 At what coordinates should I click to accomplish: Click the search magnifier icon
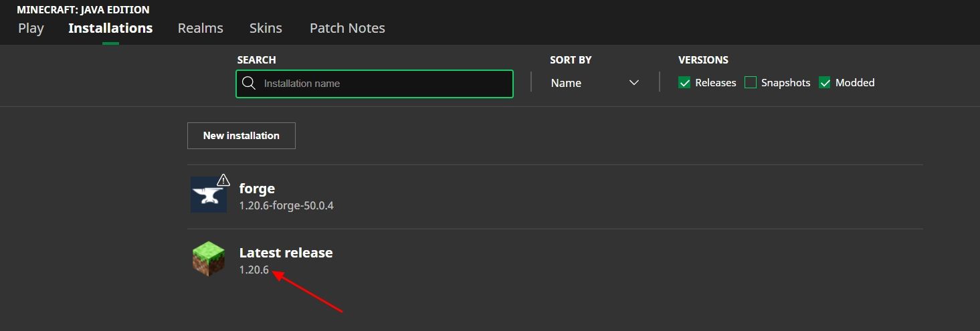pos(249,84)
